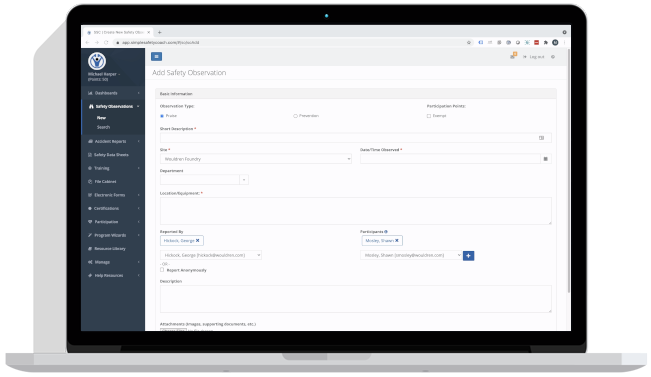Bookmark page with the star icon
This screenshot has width=651, height=377.
tap(469, 42)
